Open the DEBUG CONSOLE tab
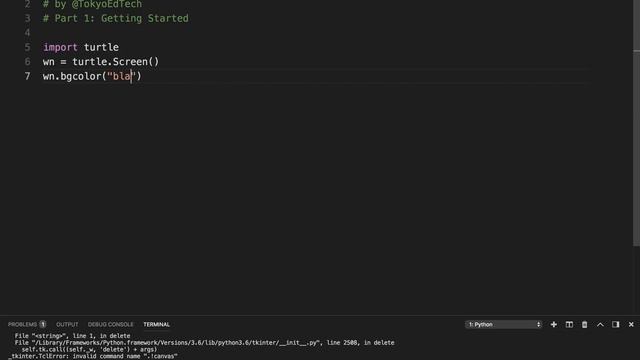This screenshot has height=360, width=640. click(x=111, y=324)
